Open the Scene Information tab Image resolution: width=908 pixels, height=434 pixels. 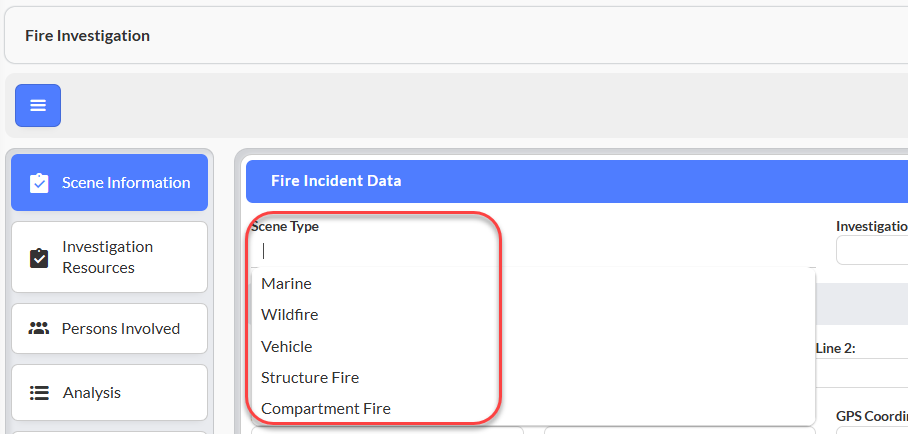tap(109, 183)
